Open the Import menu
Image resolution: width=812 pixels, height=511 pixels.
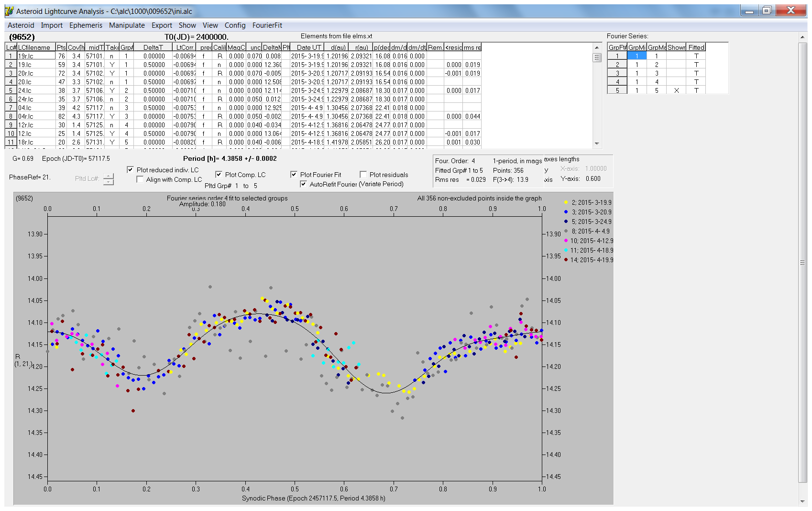pos(52,25)
